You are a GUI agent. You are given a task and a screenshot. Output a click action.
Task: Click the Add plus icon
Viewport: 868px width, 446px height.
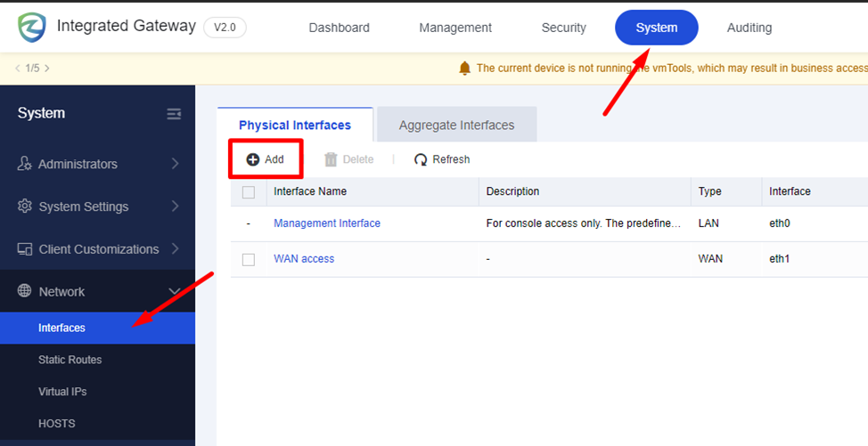[252, 159]
